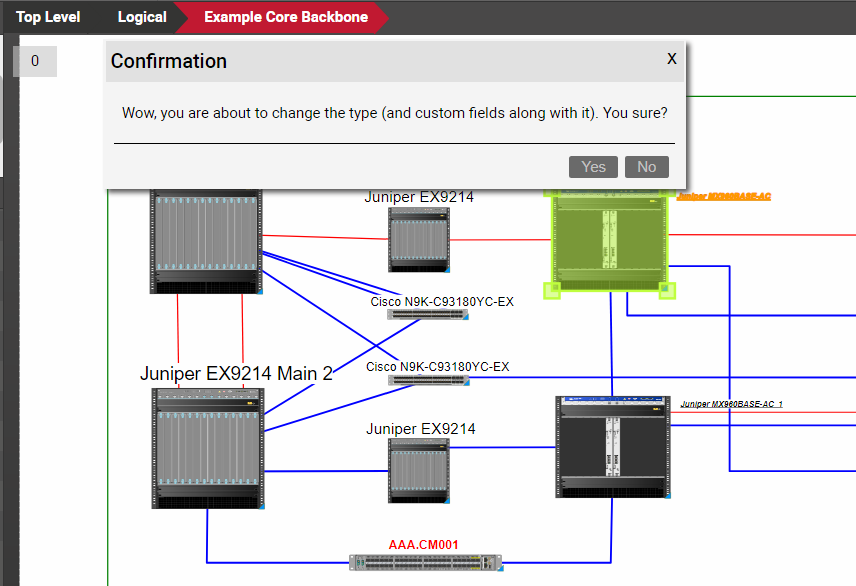Viewport: 856px width, 586px height.
Task: Confirm the type change with Yes
Action: (x=593, y=167)
